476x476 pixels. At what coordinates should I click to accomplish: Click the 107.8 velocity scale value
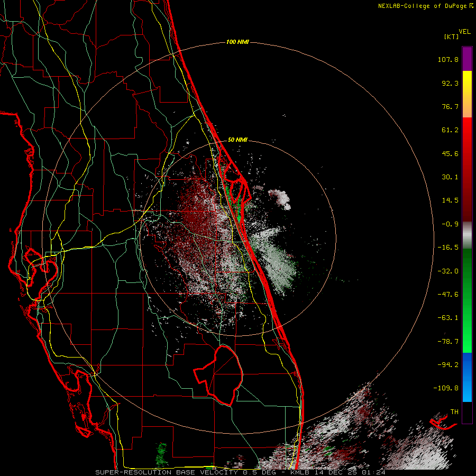click(448, 59)
